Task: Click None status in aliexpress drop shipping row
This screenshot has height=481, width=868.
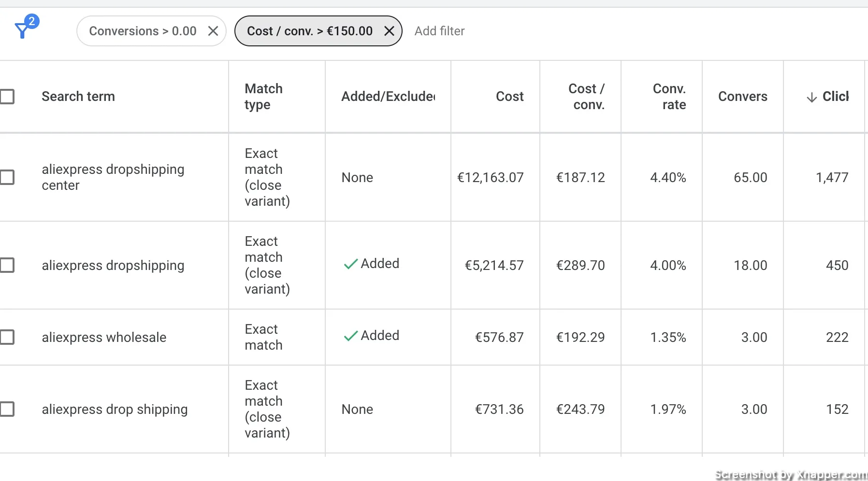Action: 357,409
